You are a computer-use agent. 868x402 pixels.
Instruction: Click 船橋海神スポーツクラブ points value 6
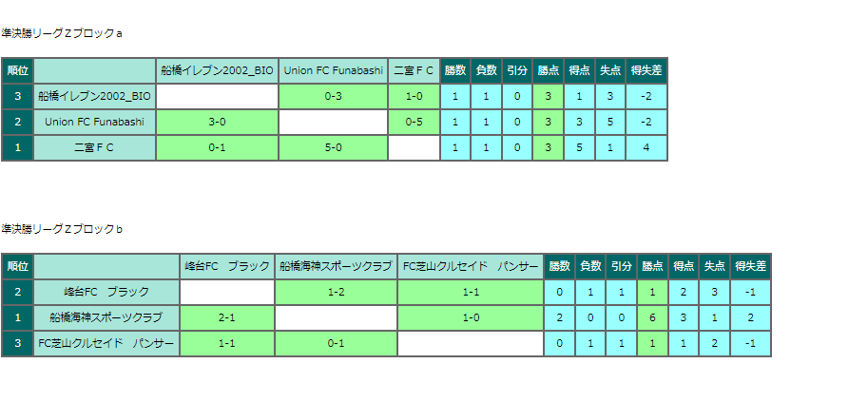click(x=652, y=317)
